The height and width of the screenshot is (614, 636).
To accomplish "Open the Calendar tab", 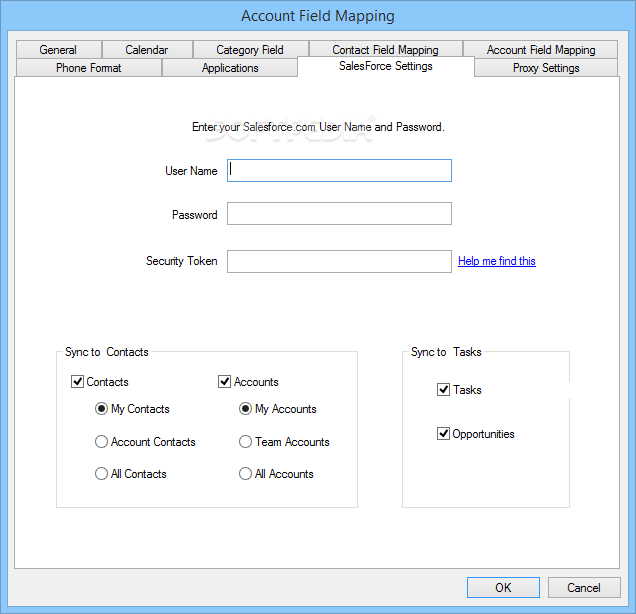I will [147, 49].
